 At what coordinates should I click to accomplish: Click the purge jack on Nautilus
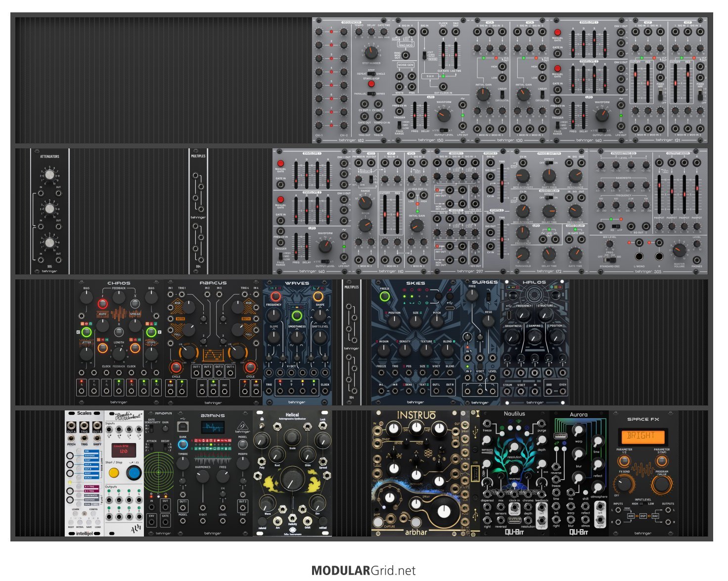(542, 424)
